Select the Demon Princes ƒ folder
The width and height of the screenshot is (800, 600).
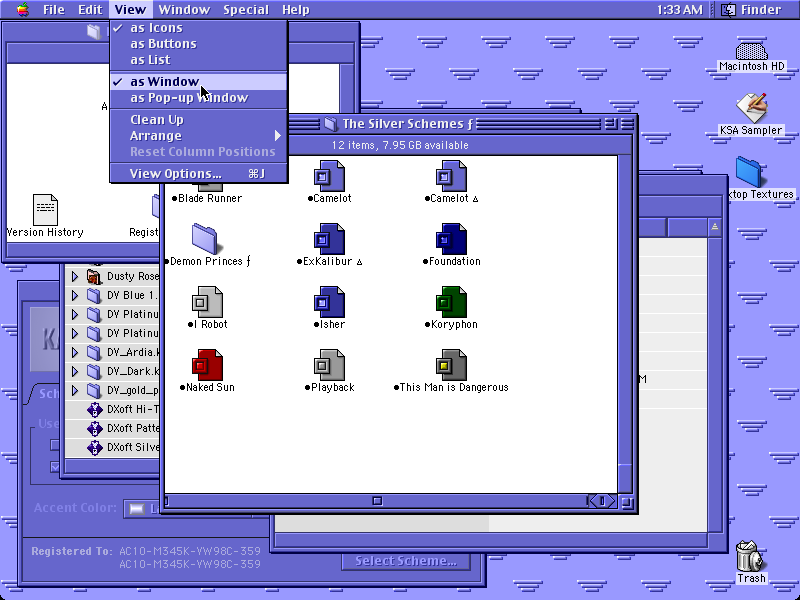click(x=205, y=239)
